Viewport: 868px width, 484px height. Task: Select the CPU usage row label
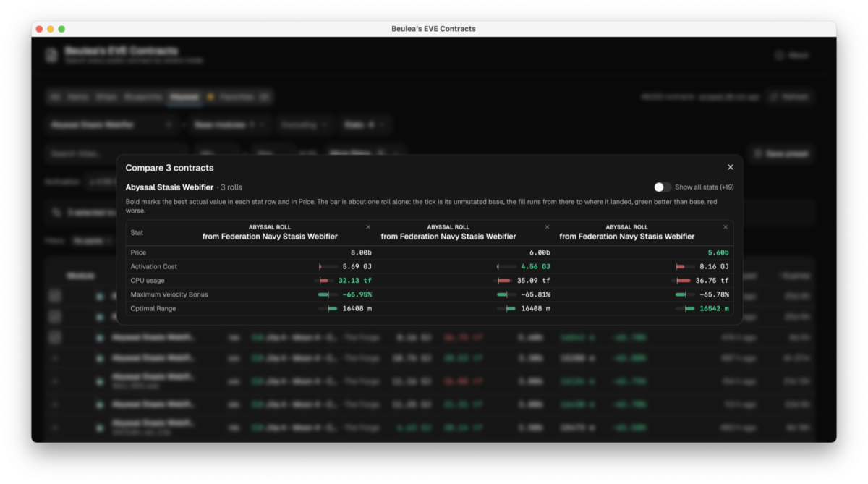pyautogui.click(x=148, y=281)
